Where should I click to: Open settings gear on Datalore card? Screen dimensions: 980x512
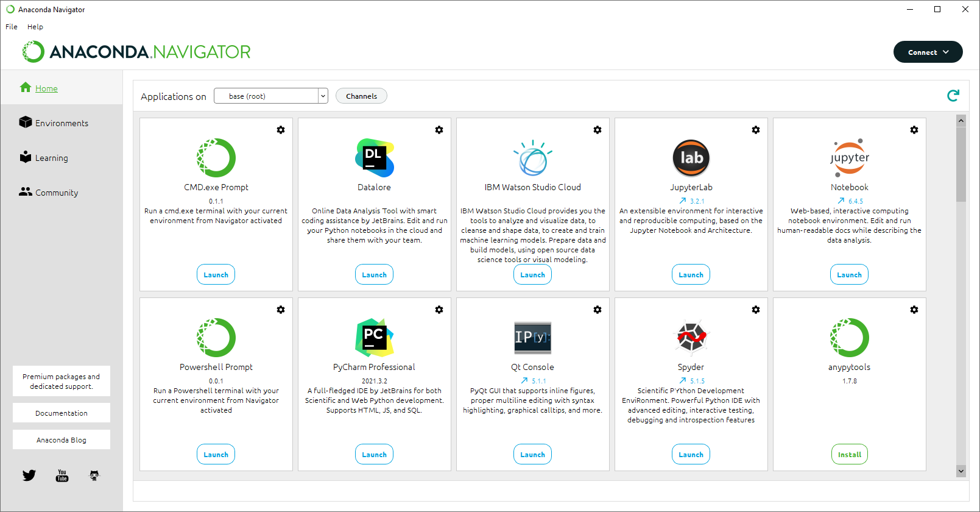[439, 130]
